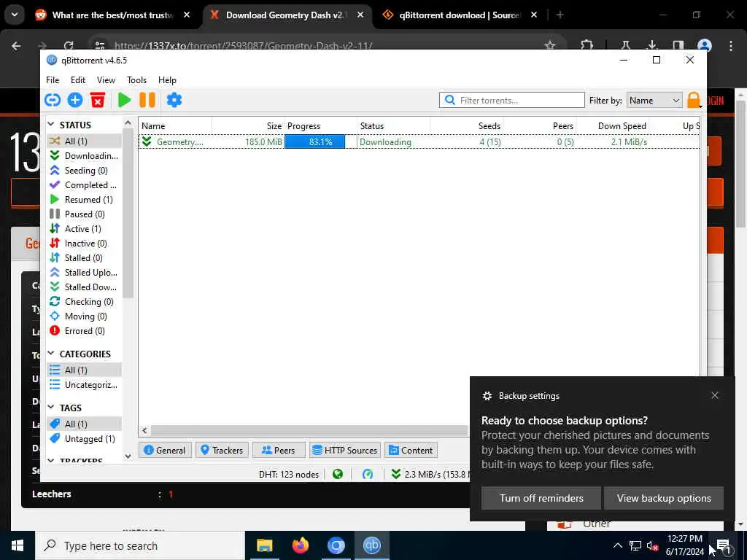Image resolution: width=747 pixels, height=560 pixels.
Task: Click the Filter torrents search field
Action: [512, 100]
